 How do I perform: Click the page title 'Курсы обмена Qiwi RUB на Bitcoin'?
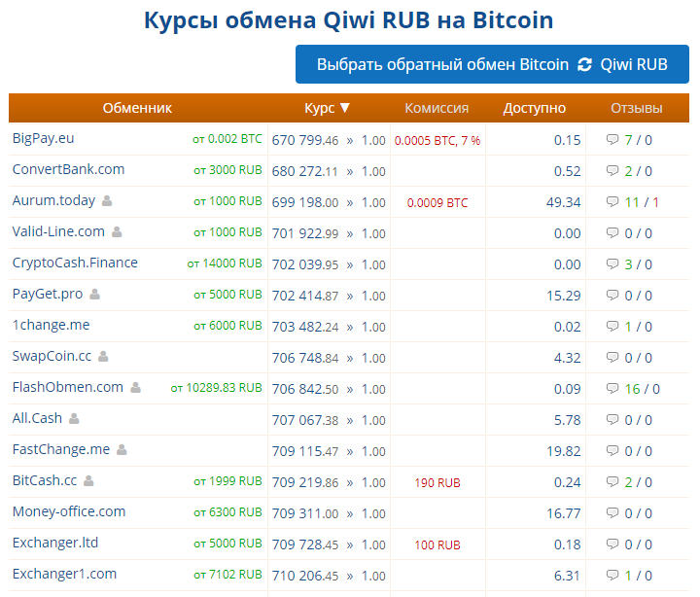(x=349, y=20)
